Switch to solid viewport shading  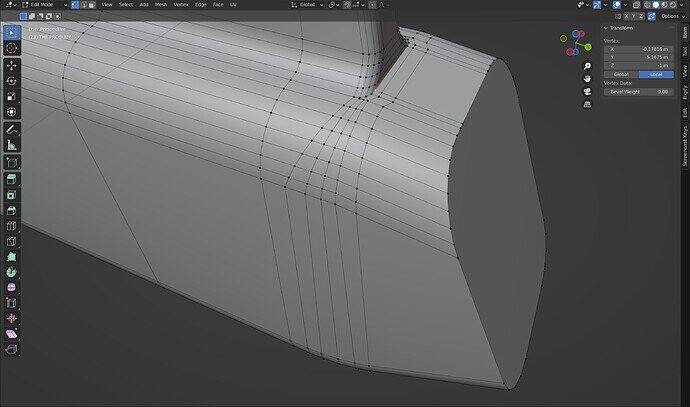[x=656, y=5]
